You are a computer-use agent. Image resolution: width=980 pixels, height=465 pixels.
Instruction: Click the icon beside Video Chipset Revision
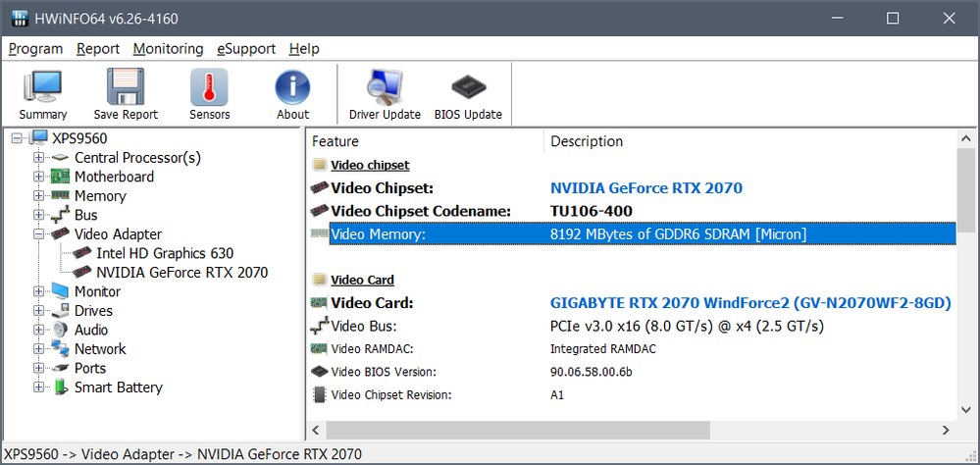click(320, 395)
